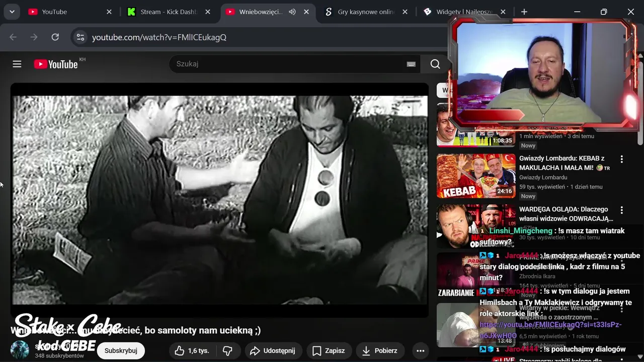
Task: Download video with Pobierz button
Action: point(380,351)
